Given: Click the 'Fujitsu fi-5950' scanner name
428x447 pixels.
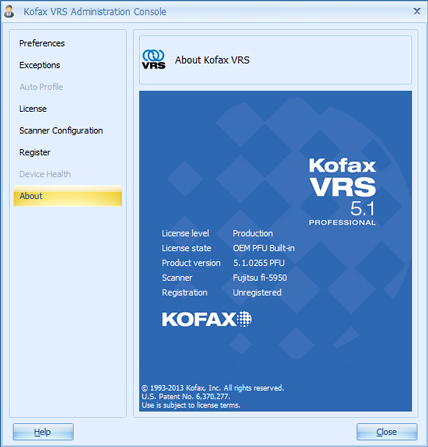Looking at the screenshot, I should (260, 278).
